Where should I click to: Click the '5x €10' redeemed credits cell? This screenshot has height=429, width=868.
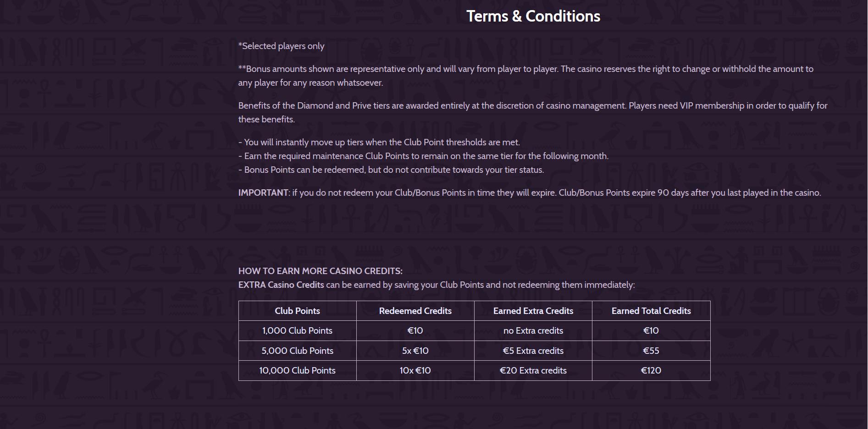[x=415, y=351]
